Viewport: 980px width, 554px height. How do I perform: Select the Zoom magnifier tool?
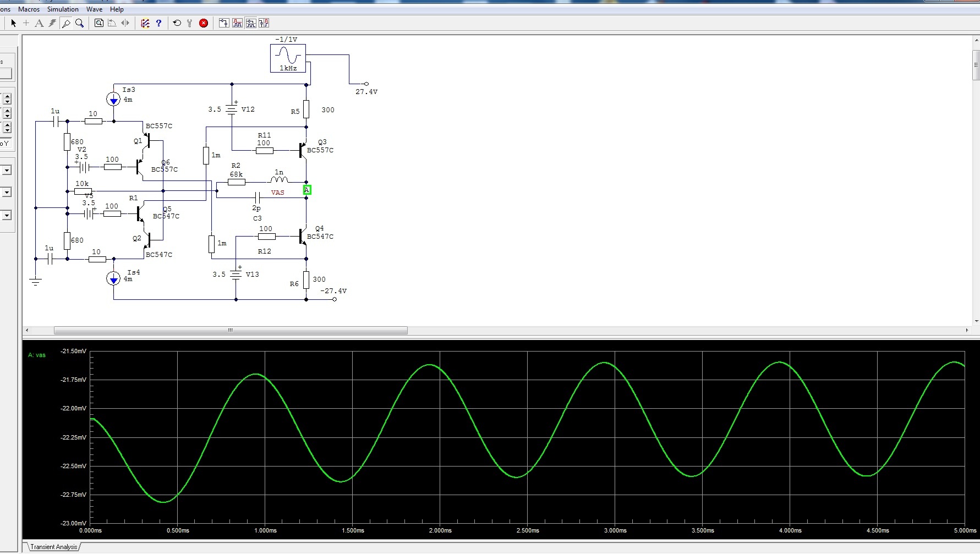coord(79,23)
